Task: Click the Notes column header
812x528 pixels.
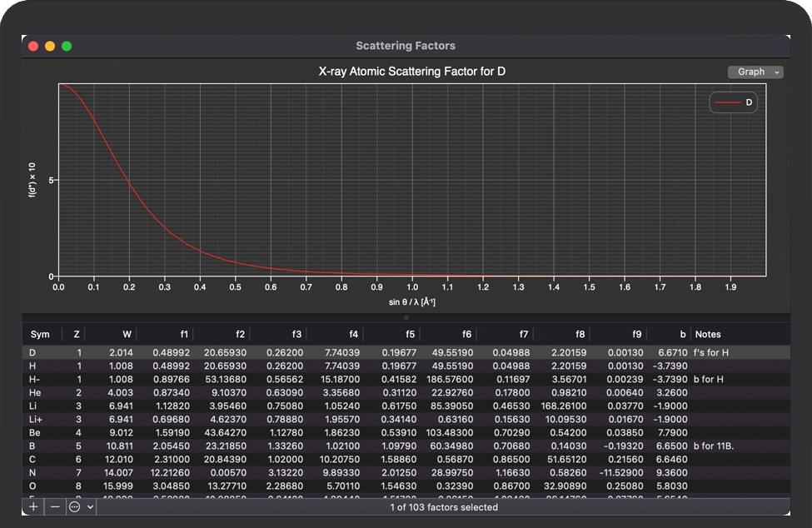Action: 708,335
